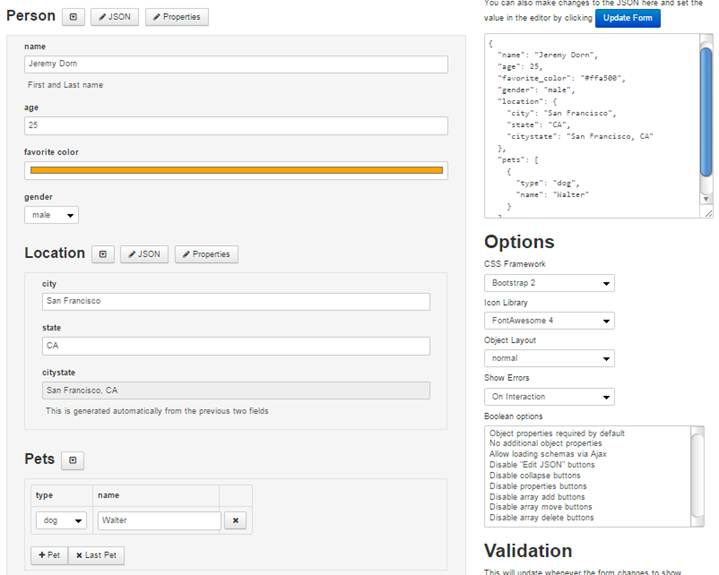This screenshot has height=575, width=719.
Task: Select 'Object properties required by default' option
Action: pos(557,433)
